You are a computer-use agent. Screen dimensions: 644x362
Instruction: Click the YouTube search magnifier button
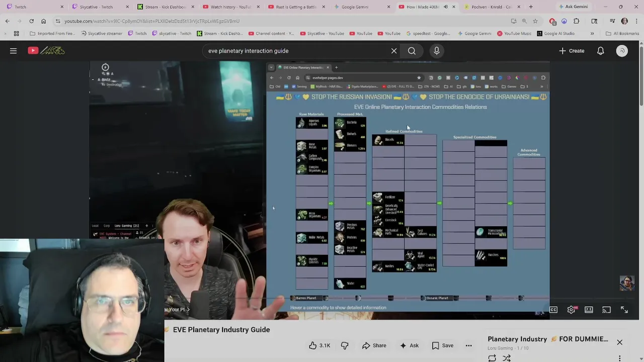(x=412, y=51)
